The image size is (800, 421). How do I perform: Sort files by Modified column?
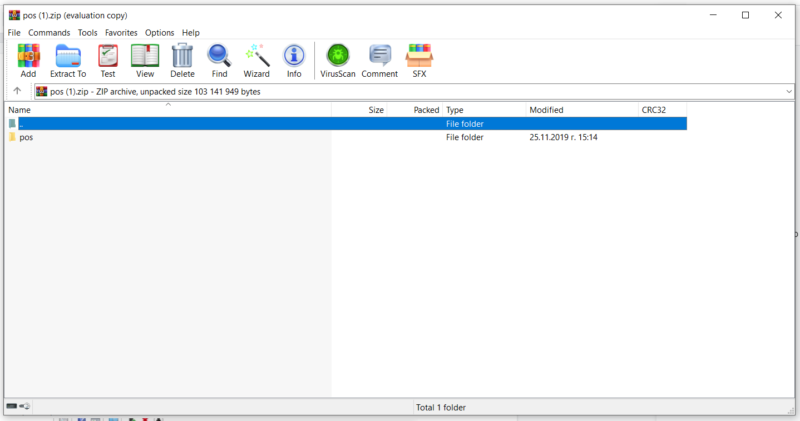(x=546, y=110)
